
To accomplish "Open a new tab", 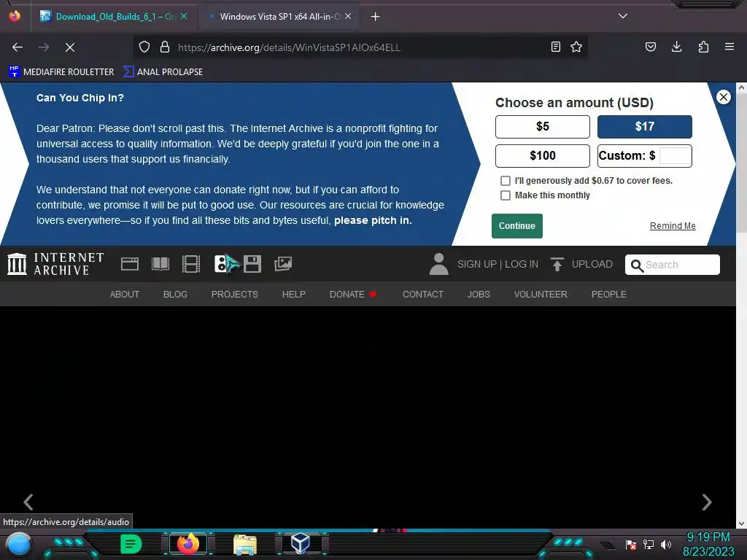I will point(376,17).
